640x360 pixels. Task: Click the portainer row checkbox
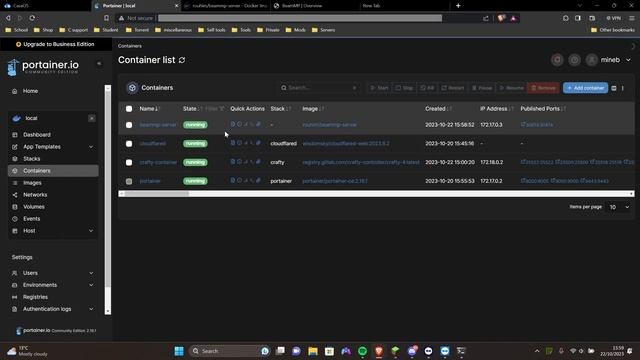point(129,181)
